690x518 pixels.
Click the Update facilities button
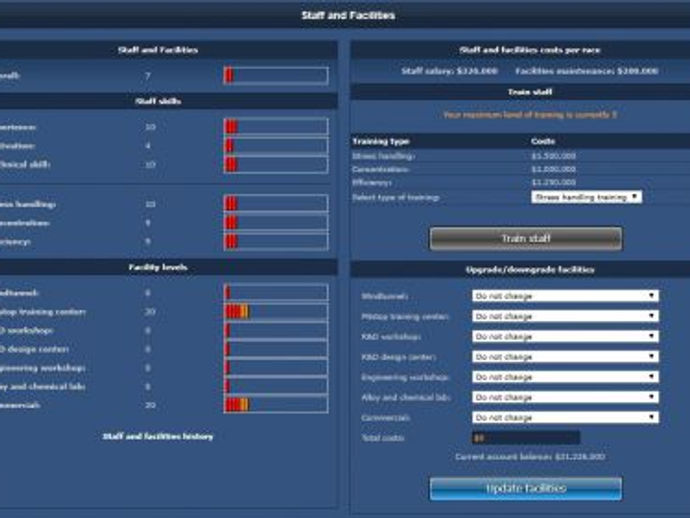coord(526,489)
